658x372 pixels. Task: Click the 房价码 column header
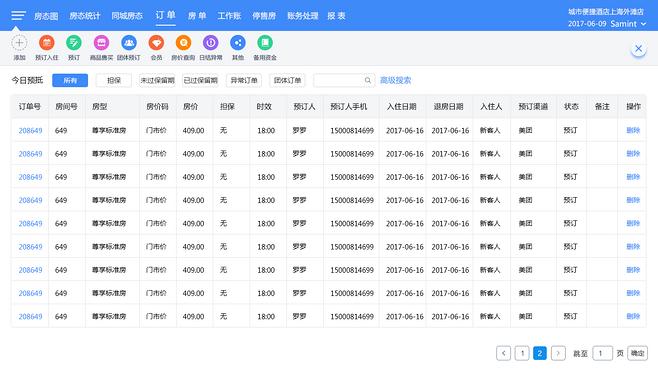[x=157, y=107]
